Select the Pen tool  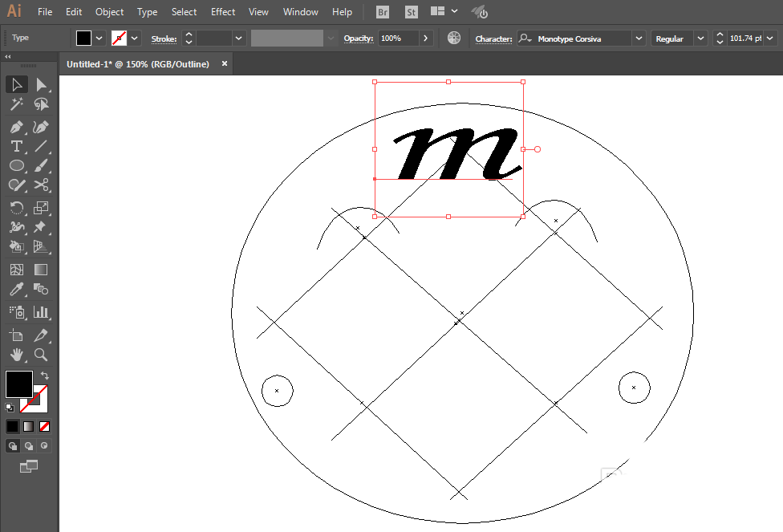pos(17,127)
